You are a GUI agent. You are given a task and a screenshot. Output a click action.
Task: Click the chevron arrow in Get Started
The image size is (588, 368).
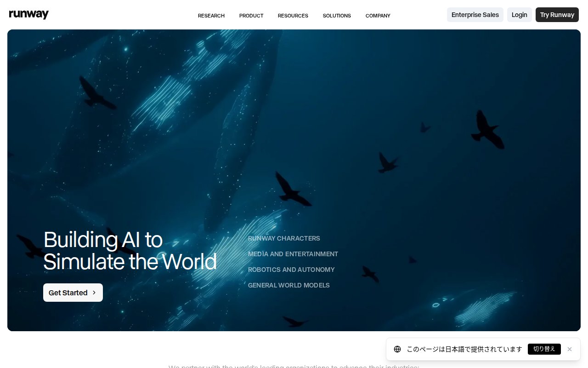click(94, 293)
